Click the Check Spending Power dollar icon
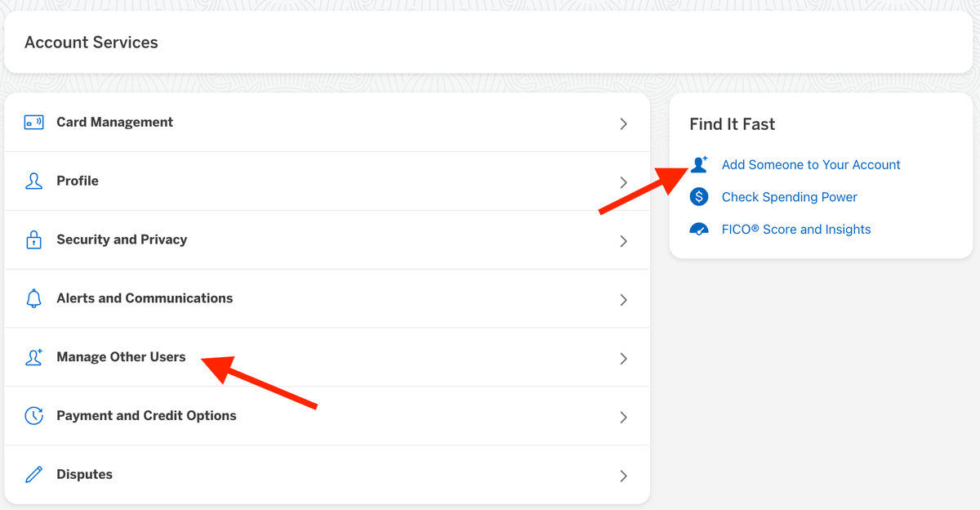 tap(699, 197)
